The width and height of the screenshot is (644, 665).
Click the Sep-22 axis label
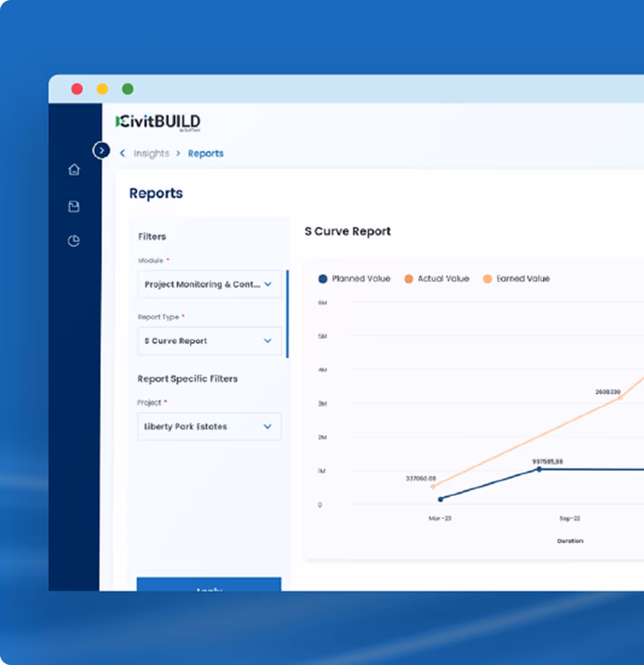pyautogui.click(x=570, y=519)
